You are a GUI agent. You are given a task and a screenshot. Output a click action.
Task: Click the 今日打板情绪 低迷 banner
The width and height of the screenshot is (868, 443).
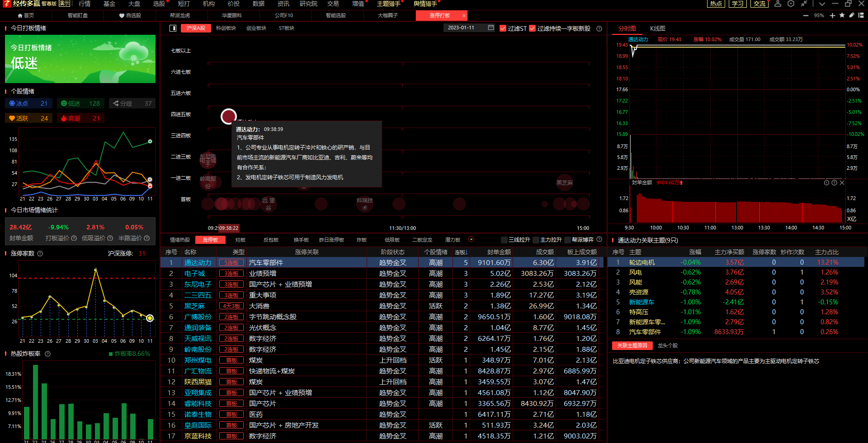pos(80,59)
